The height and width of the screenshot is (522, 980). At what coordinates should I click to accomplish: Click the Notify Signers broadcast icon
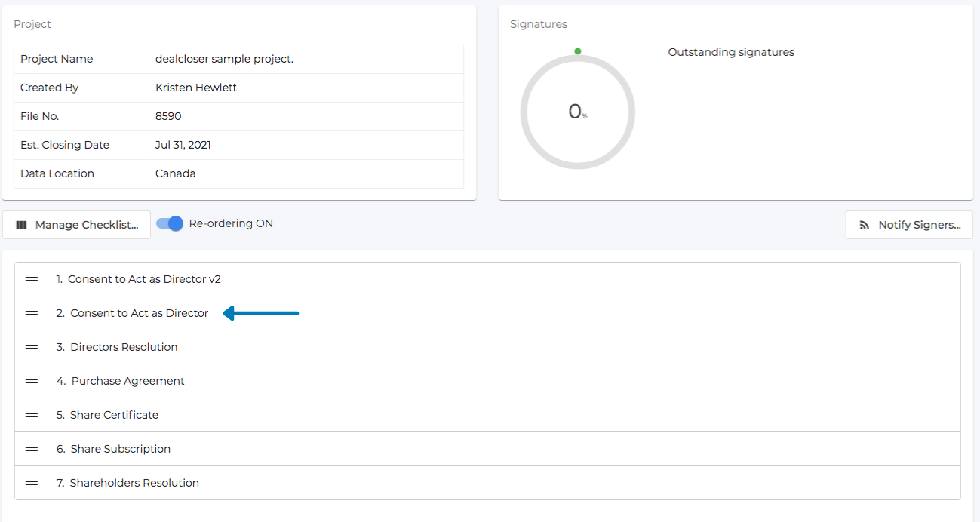pos(863,224)
